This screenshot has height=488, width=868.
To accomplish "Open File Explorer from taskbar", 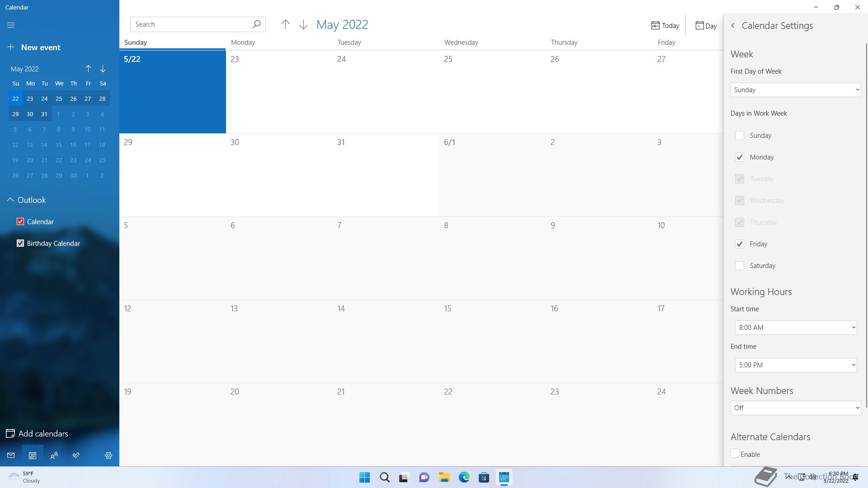I will point(444,478).
